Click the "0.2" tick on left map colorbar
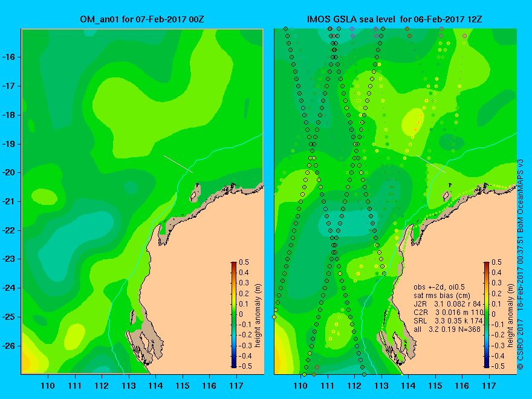The width and height of the screenshot is (532, 399). pos(244,293)
